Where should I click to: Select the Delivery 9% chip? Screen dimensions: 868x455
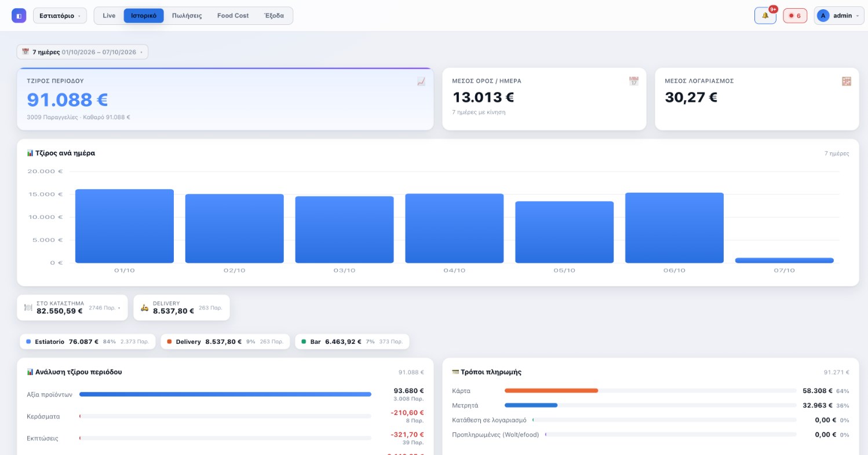pos(225,342)
